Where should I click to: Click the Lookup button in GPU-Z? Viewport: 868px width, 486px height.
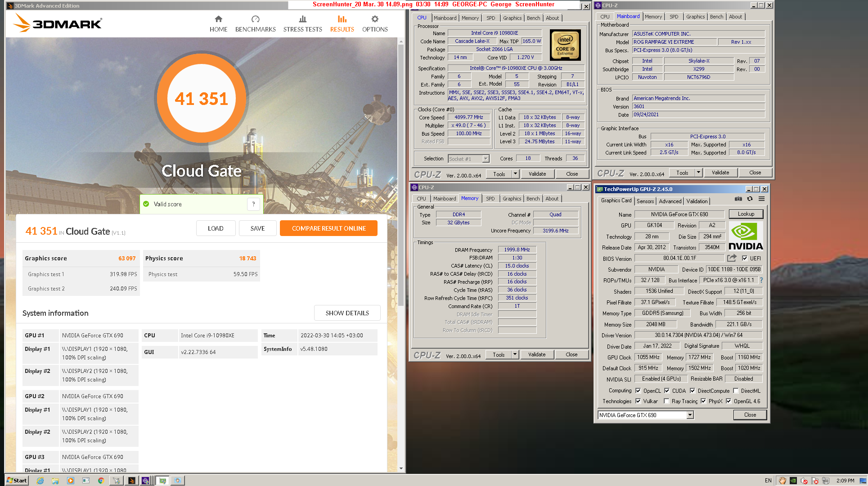(x=746, y=214)
